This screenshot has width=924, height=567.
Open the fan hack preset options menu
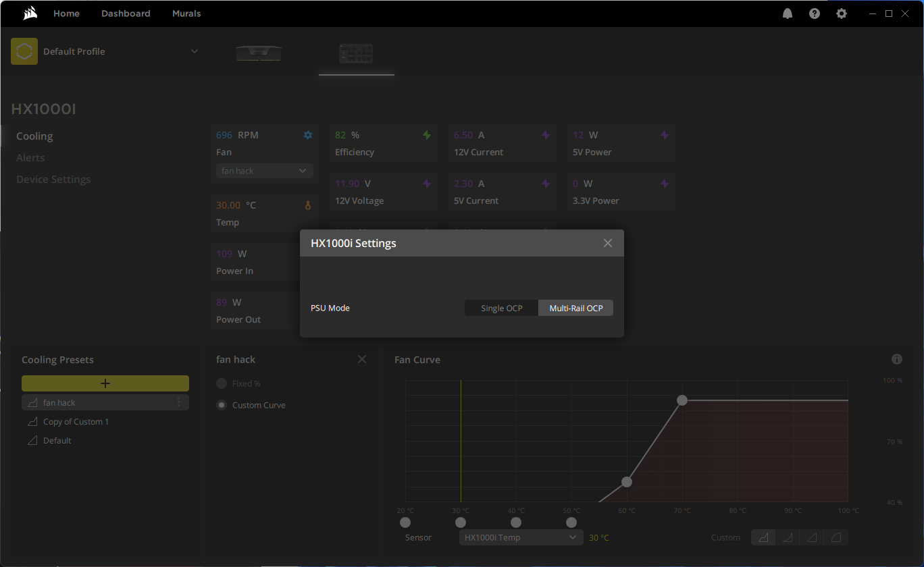(x=178, y=402)
